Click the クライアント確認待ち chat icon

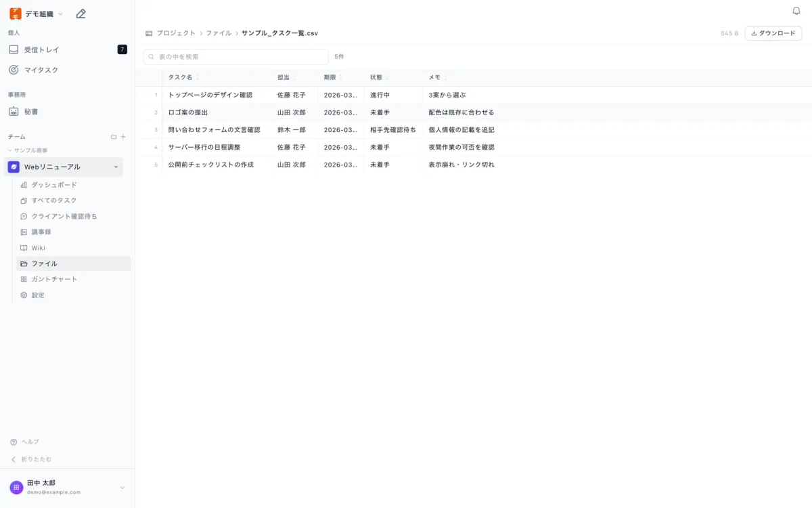pyautogui.click(x=24, y=216)
